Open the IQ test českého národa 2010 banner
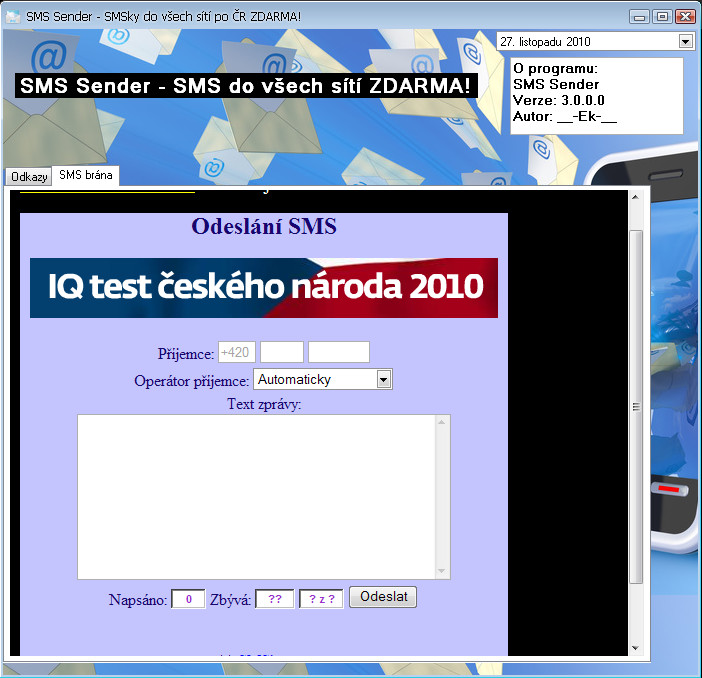 pos(264,288)
